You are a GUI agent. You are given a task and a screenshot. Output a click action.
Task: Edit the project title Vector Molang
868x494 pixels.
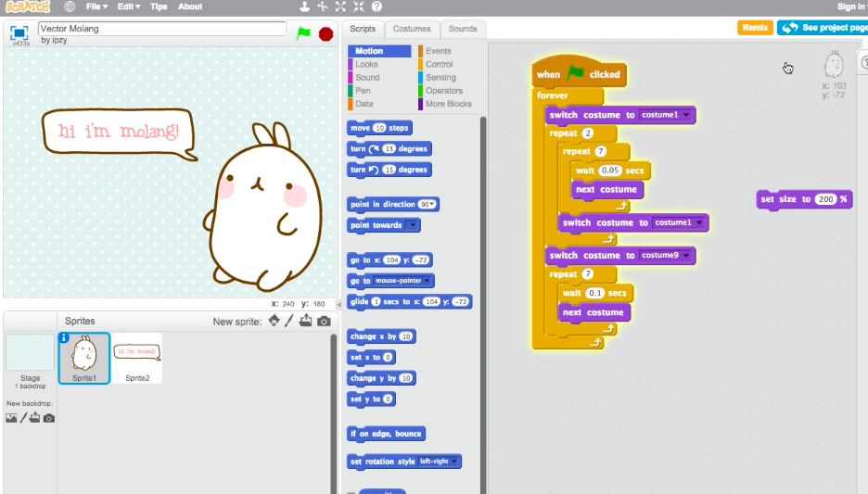coord(161,28)
